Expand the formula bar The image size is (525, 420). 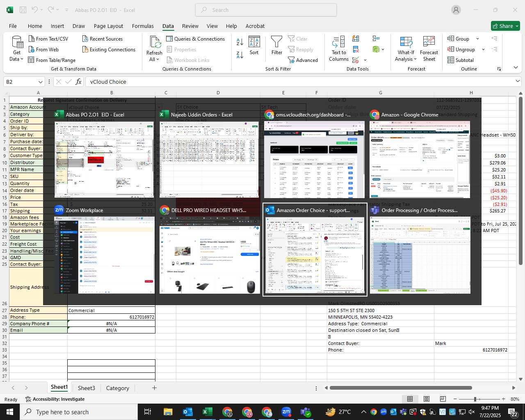518,81
